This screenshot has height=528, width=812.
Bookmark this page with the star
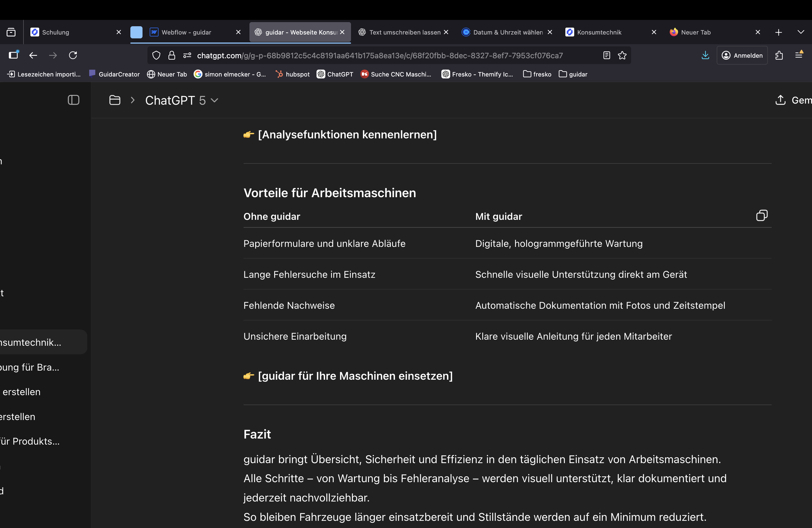(x=622, y=55)
